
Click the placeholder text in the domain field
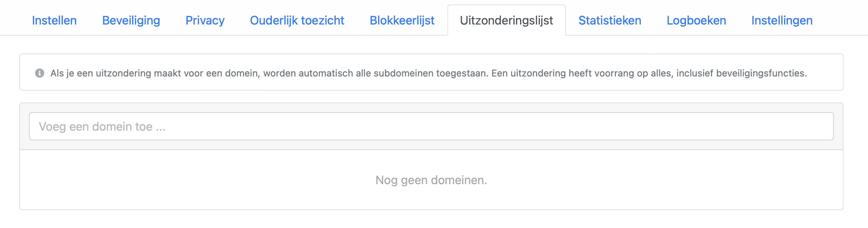click(x=102, y=127)
